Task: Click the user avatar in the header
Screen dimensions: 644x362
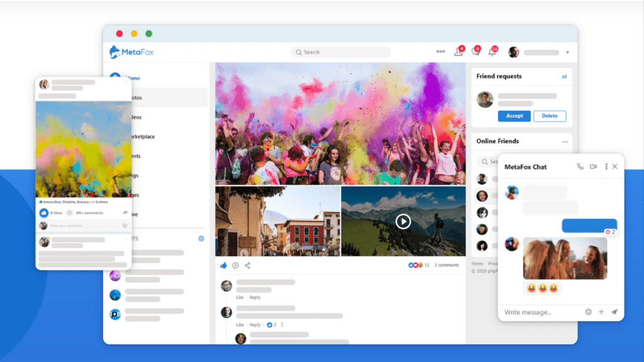Action: click(513, 52)
